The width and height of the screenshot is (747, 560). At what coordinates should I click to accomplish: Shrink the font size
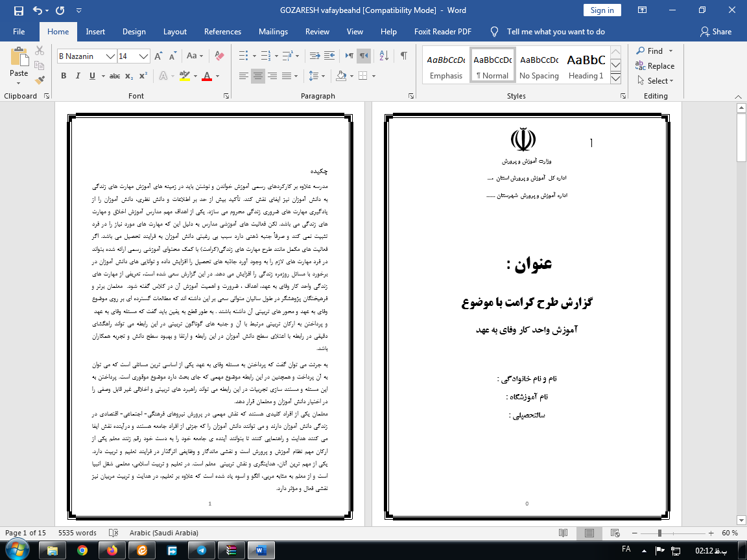[172, 56]
